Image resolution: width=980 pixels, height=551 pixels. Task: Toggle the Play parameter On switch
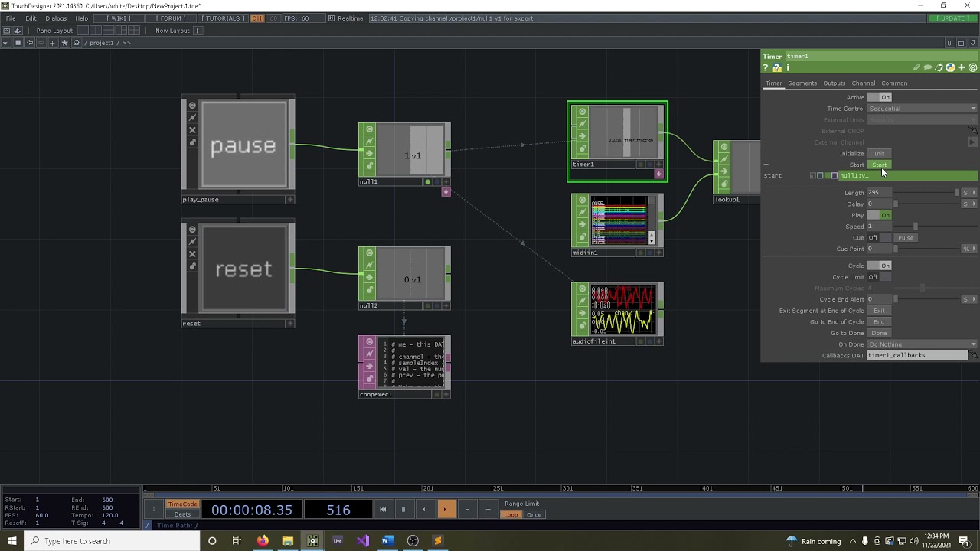pyautogui.click(x=880, y=215)
